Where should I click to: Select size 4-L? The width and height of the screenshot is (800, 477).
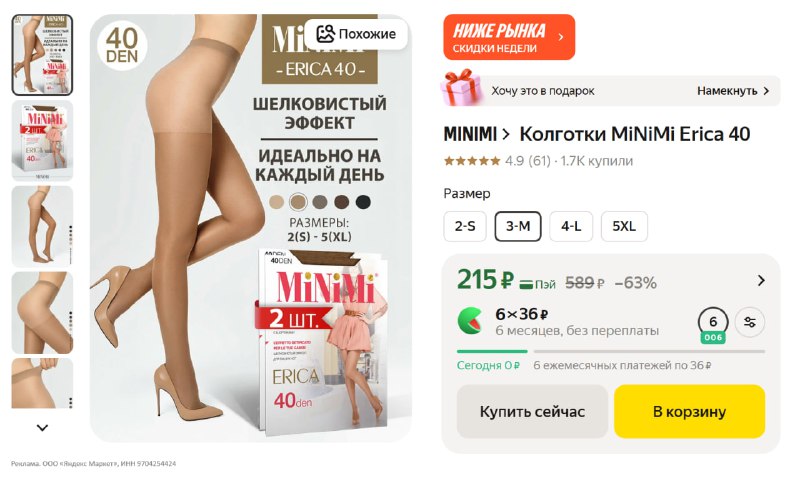click(571, 226)
